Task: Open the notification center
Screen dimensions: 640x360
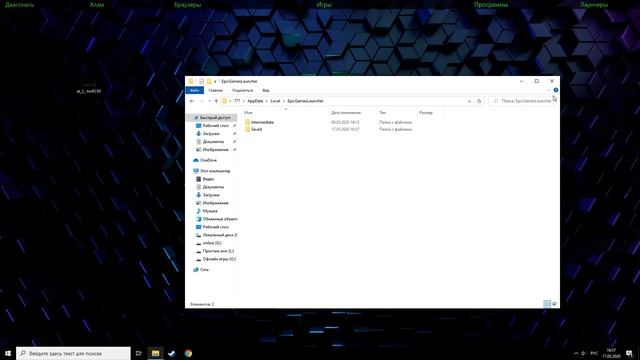Action: pyautogui.click(x=629, y=353)
